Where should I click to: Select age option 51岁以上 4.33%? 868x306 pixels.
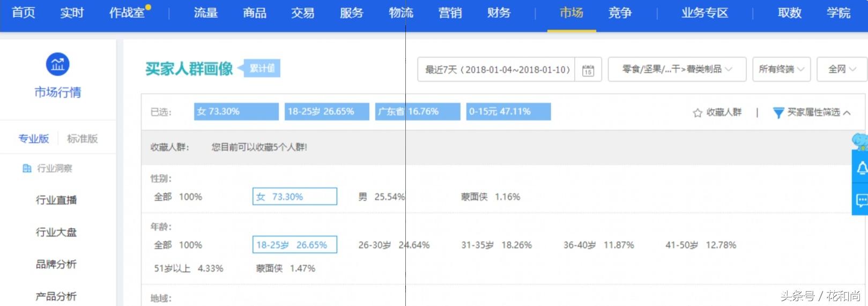click(189, 268)
